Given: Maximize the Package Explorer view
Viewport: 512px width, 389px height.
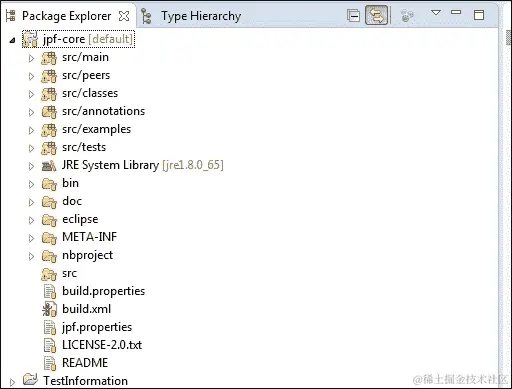Looking at the screenshot, I should point(479,15).
